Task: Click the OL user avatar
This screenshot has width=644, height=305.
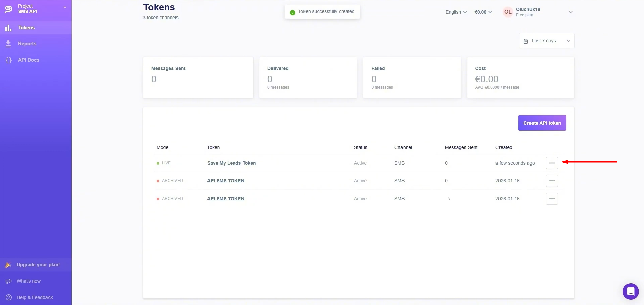Action: tap(508, 12)
